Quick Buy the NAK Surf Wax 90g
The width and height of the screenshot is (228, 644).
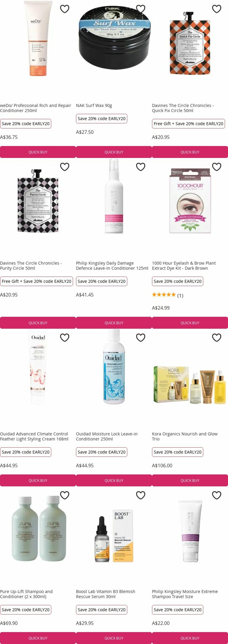pos(114,152)
